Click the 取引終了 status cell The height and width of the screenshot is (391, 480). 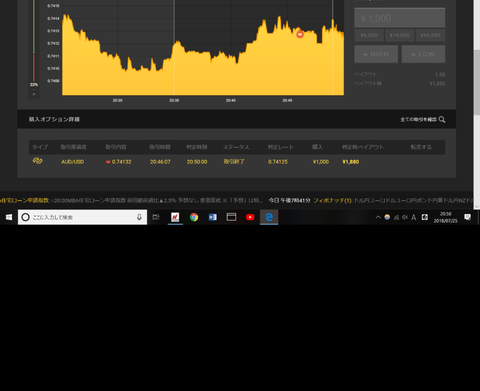(x=234, y=162)
